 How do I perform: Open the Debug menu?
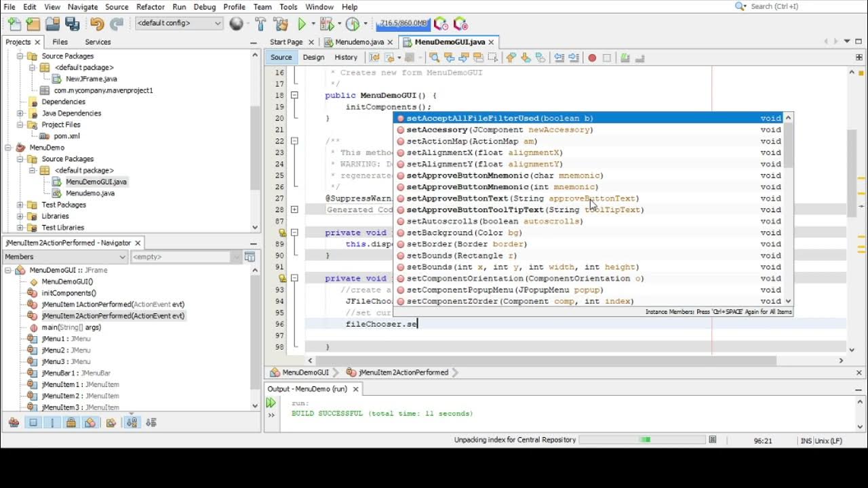coord(205,7)
